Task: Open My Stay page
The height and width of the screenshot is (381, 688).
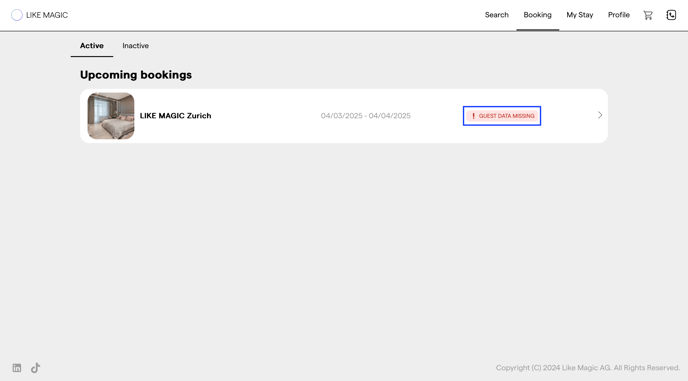Action: (x=580, y=15)
